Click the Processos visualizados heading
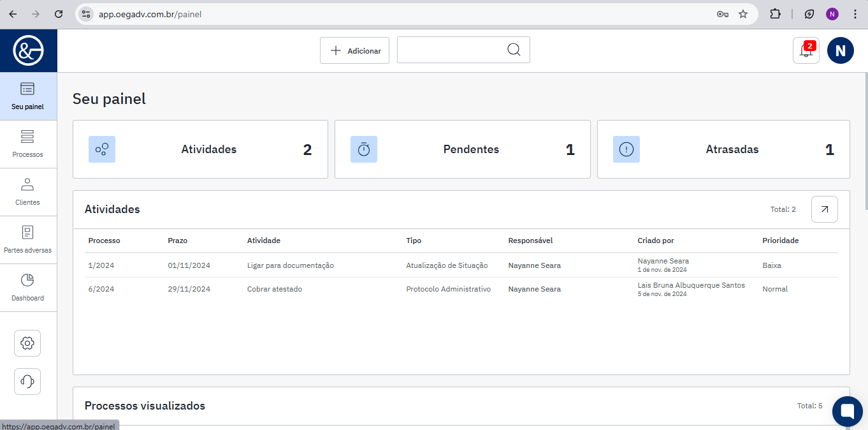 coord(145,406)
